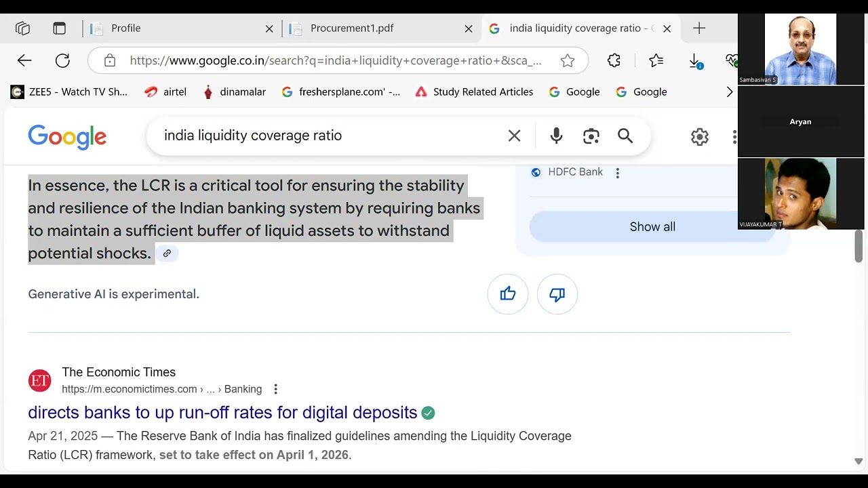
Task: Give thumbs up to the AI overview
Action: (508, 294)
